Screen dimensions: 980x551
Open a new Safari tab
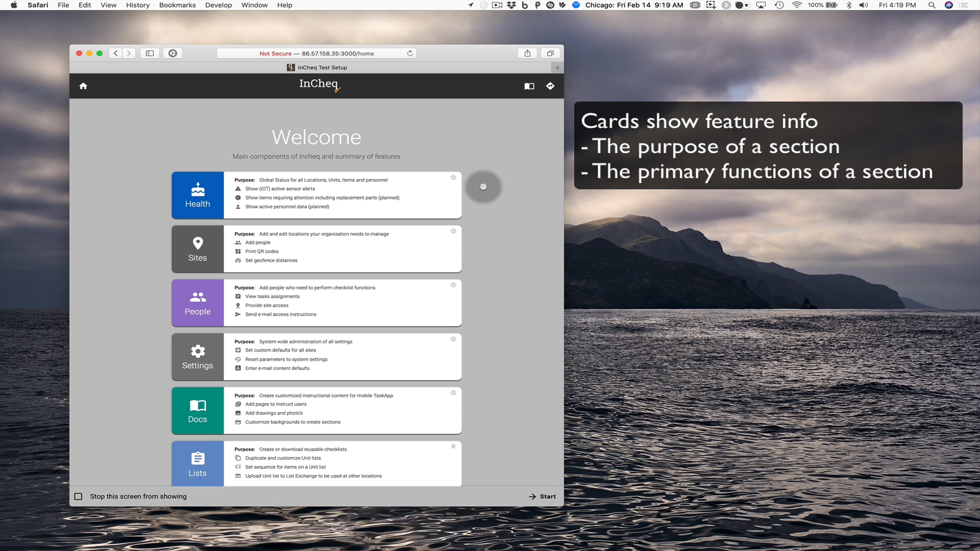(x=557, y=68)
